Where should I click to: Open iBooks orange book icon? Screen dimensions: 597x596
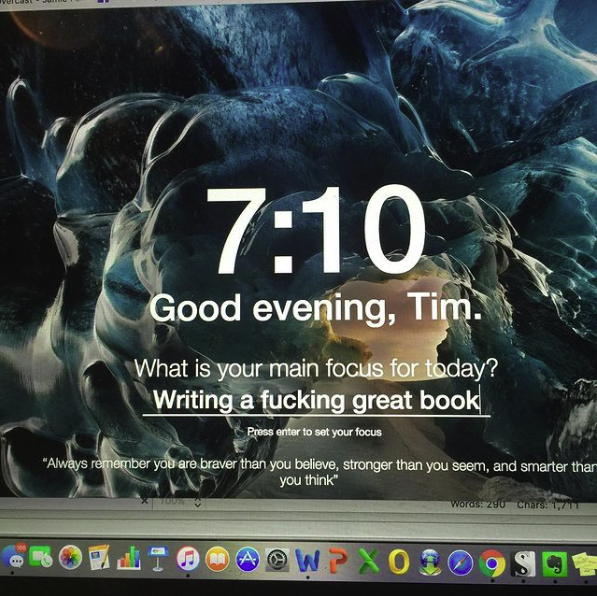(217, 560)
